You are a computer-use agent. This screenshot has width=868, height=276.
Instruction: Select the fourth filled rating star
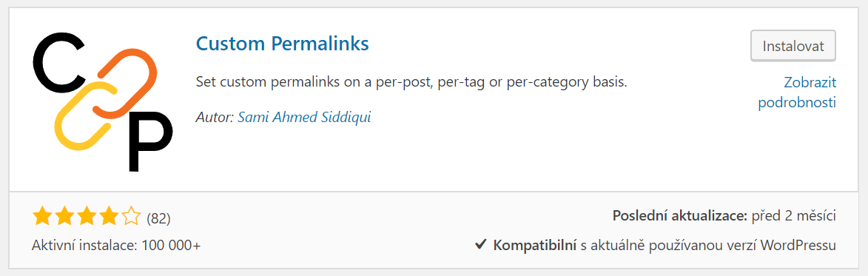coord(109,217)
